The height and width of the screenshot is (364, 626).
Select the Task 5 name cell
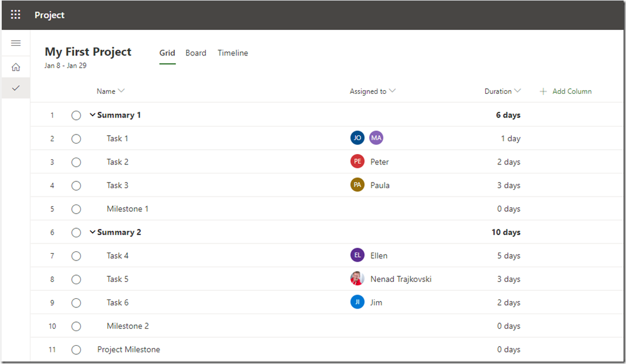tap(118, 279)
